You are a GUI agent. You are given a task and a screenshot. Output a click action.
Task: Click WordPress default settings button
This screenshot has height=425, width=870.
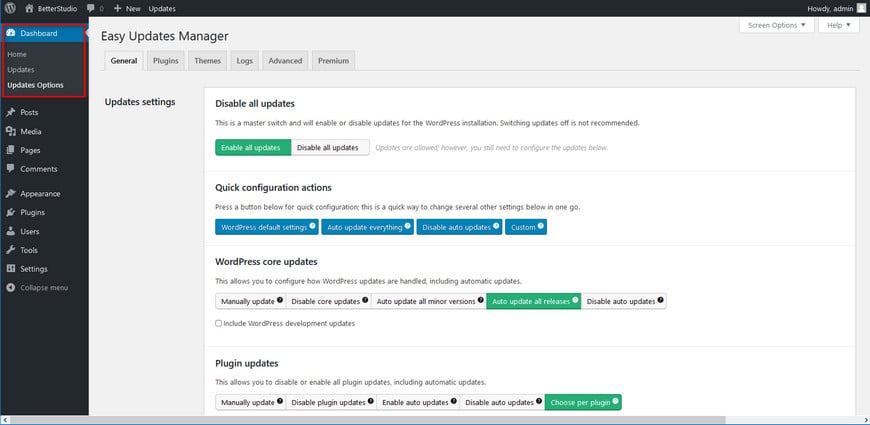pyautogui.click(x=267, y=227)
